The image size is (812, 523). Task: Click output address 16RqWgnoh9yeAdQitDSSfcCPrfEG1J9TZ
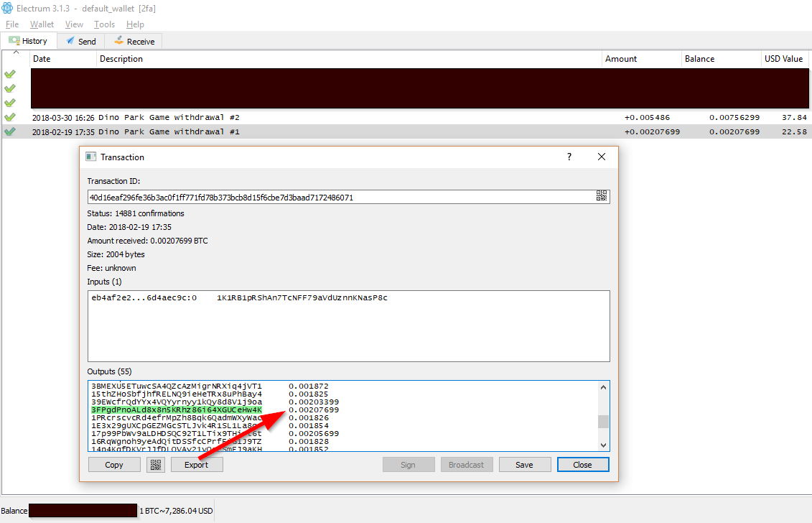coord(177,442)
